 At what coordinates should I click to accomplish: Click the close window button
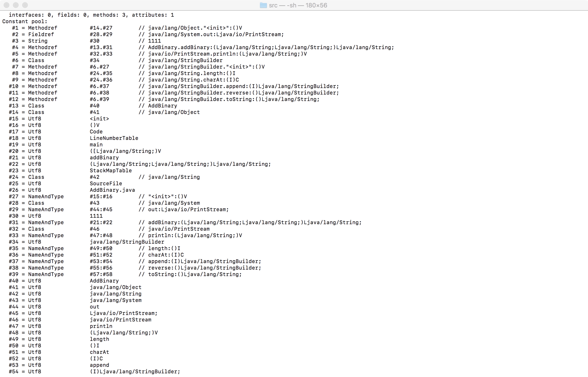click(7, 5)
